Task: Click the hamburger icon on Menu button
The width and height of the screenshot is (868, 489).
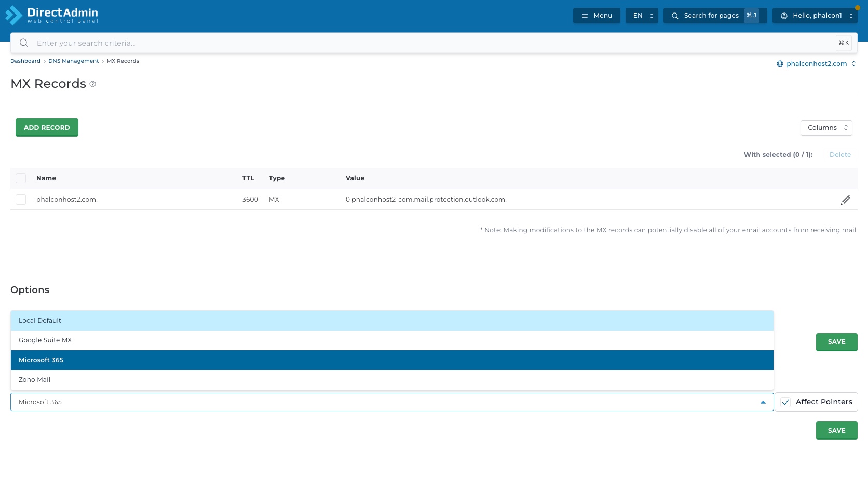Action: tap(585, 16)
